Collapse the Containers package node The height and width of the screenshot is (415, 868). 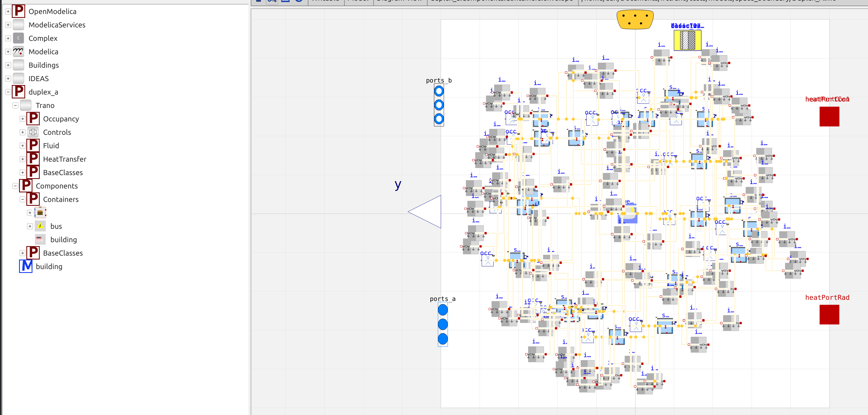(x=23, y=199)
